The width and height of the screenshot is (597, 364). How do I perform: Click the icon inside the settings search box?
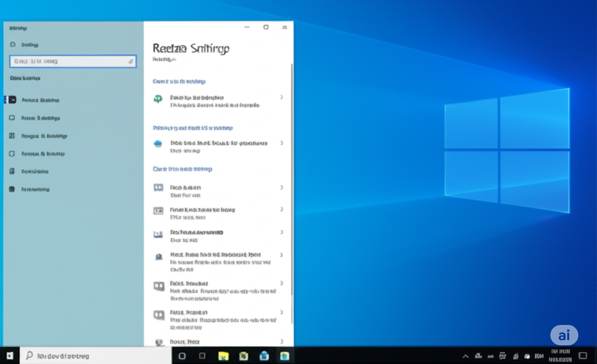(x=131, y=61)
